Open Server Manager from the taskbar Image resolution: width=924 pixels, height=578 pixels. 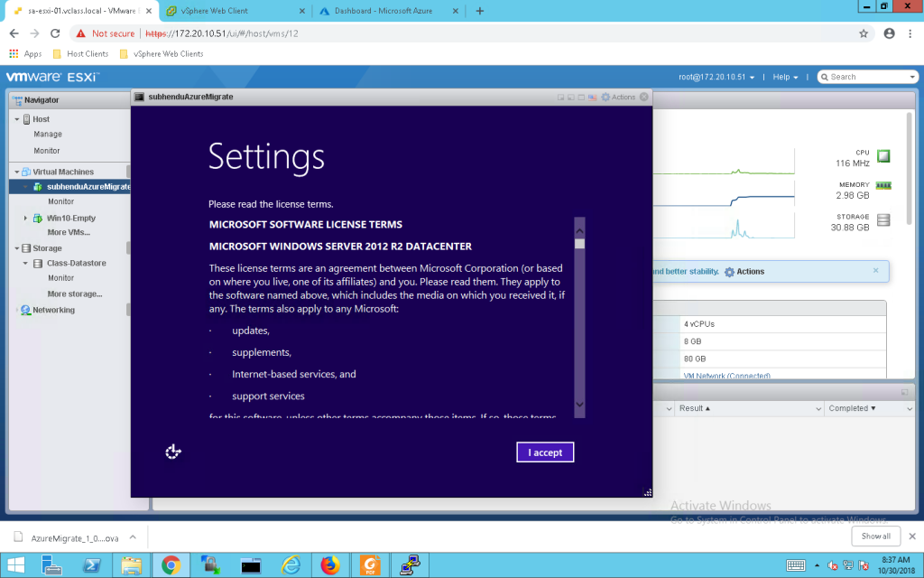51,565
